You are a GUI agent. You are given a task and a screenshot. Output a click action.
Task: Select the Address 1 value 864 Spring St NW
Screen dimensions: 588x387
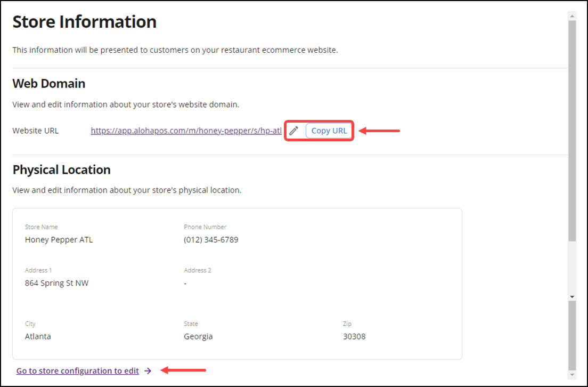point(56,283)
